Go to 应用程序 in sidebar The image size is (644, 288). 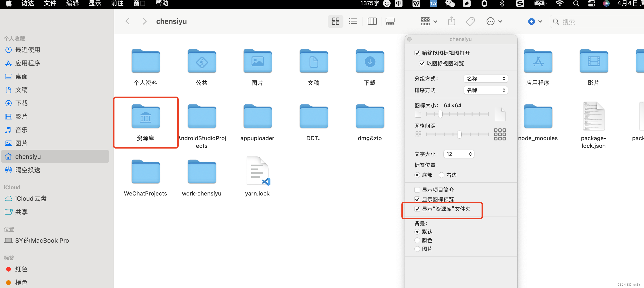(x=55, y=63)
